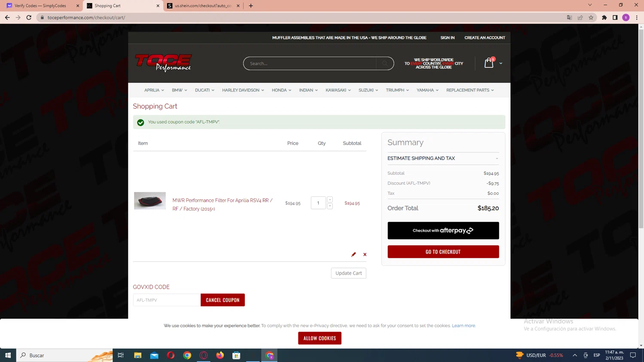Open a new browser tab

[x=251, y=6]
